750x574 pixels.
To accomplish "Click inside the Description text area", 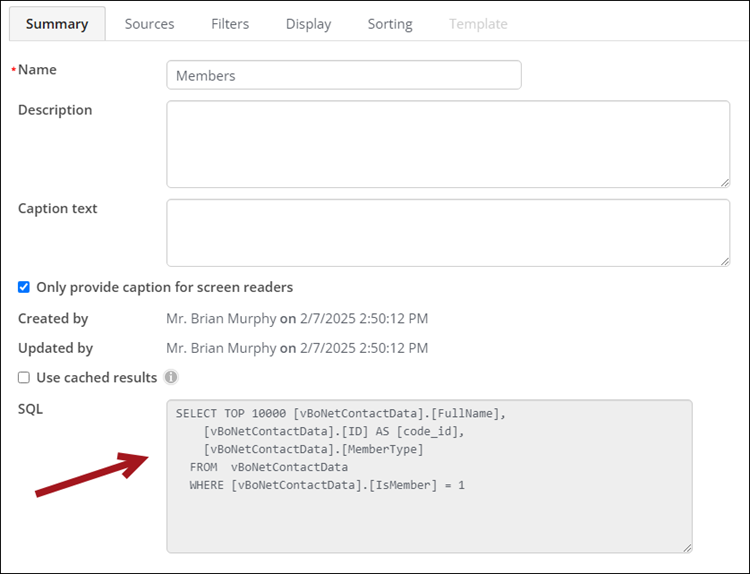I will click(448, 144).
